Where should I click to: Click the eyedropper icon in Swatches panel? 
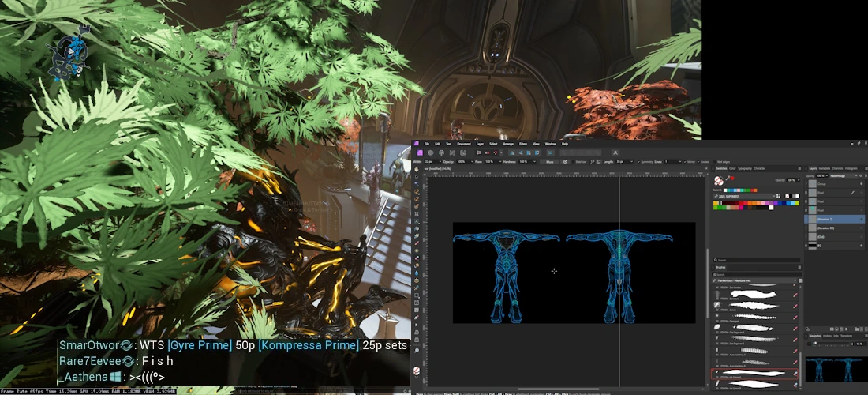pos(728,178)
